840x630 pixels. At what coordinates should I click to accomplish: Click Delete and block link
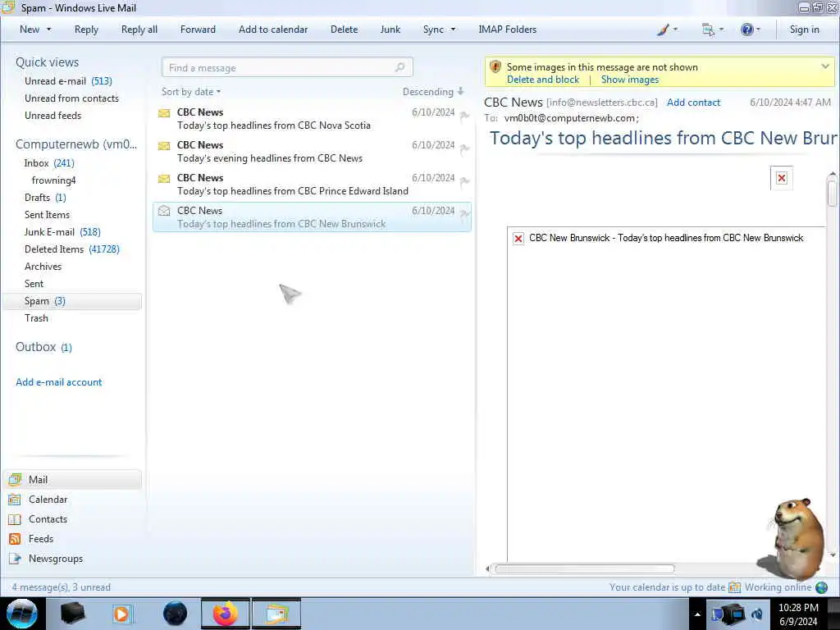(x=543, y=80)
